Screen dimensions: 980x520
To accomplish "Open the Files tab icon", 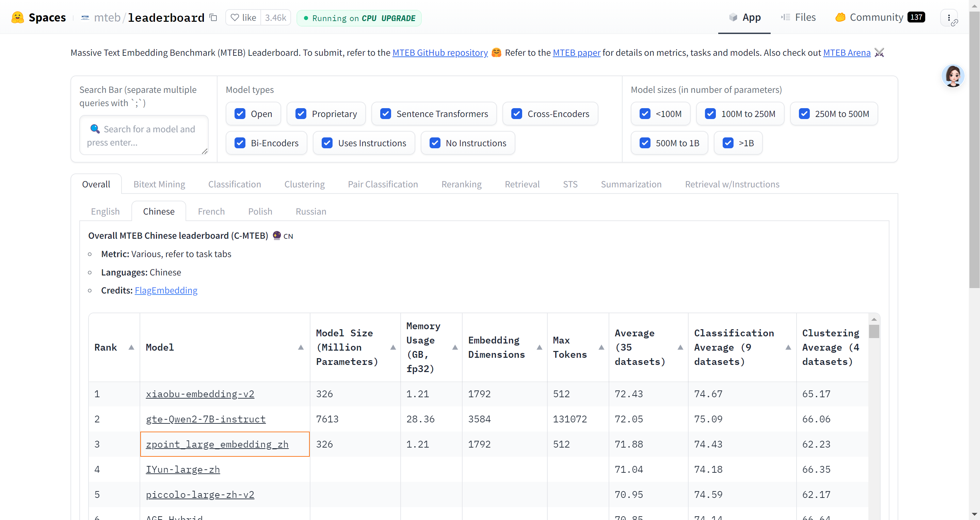I will [x=786, y=17].
